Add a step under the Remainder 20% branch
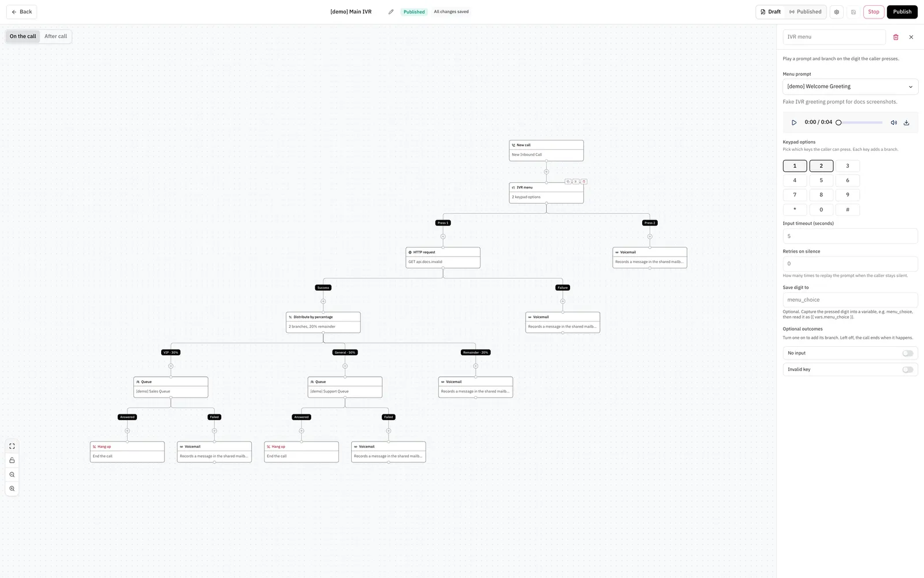The image size is (924, 578). 476,366
